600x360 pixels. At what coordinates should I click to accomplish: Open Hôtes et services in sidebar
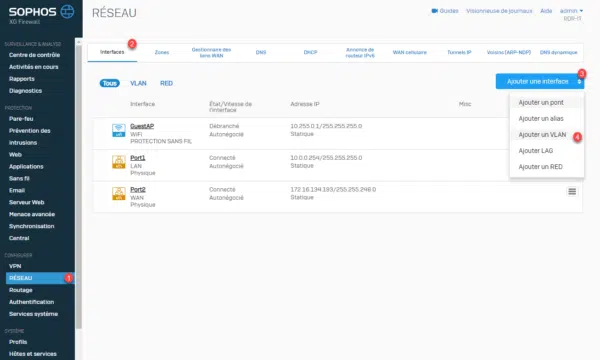[33, 354]
